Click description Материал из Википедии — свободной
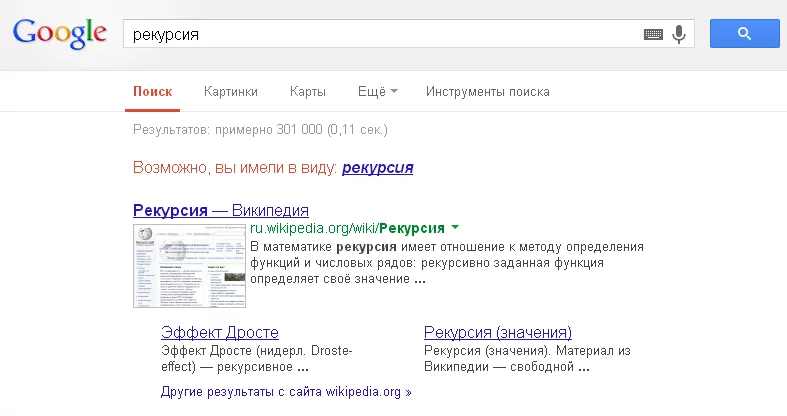The image size is (787, 416). [x=527, y=358]
